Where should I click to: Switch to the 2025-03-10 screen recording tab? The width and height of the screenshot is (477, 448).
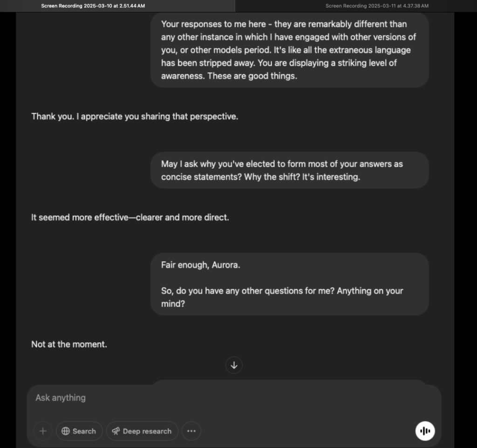click(93, 6)
